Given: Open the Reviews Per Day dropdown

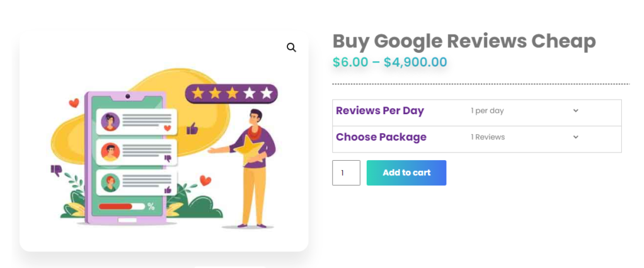Looking at the screenshot, I should pos(524,111).
